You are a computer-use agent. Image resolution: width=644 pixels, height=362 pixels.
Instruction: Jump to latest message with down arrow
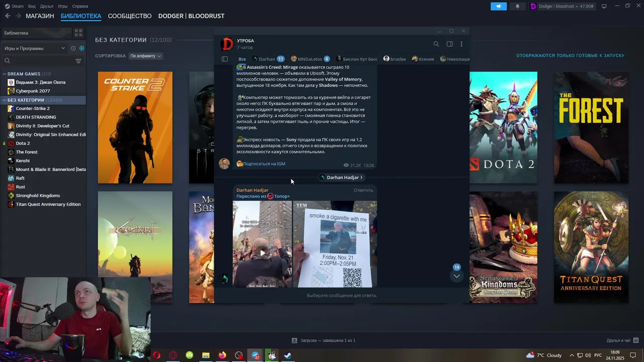pyautogui.click(x=456, y=276)
